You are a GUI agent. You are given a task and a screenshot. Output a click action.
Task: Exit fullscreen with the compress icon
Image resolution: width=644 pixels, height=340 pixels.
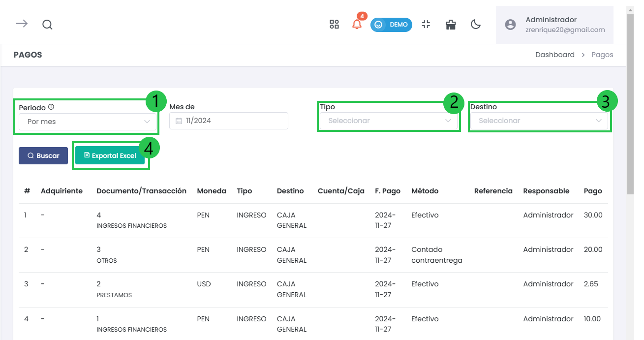click(426, 25)
